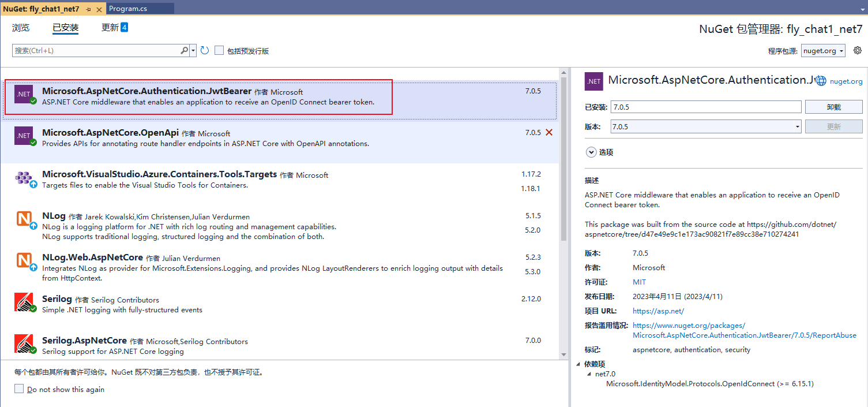
Task: Collapse the 依赖项 dependencies tree
Action: [x=578, y=364]
